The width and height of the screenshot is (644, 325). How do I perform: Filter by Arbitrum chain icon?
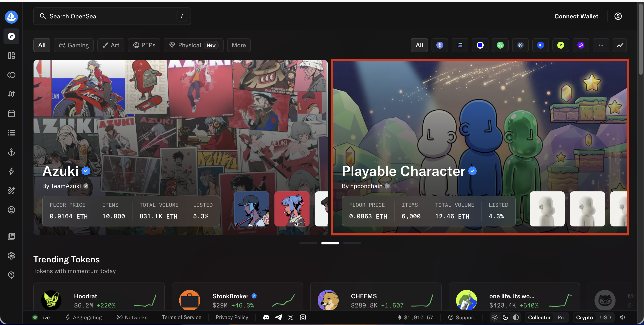520,45
